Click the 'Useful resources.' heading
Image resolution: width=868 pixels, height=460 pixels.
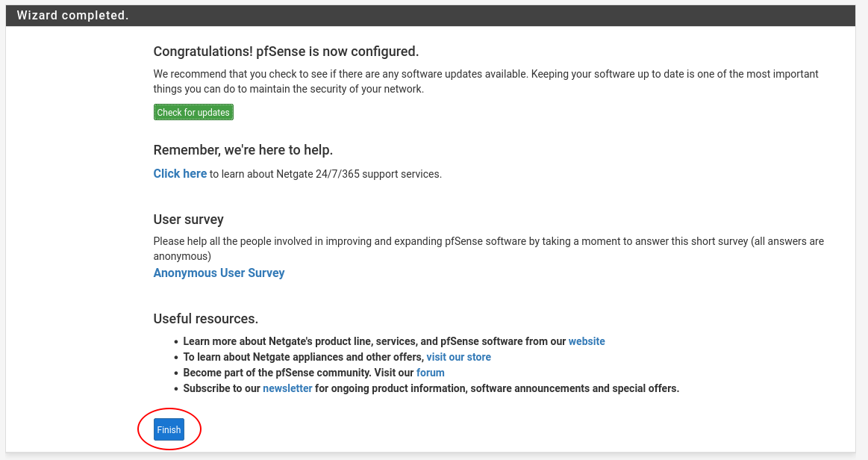click(x=205, y=319)
